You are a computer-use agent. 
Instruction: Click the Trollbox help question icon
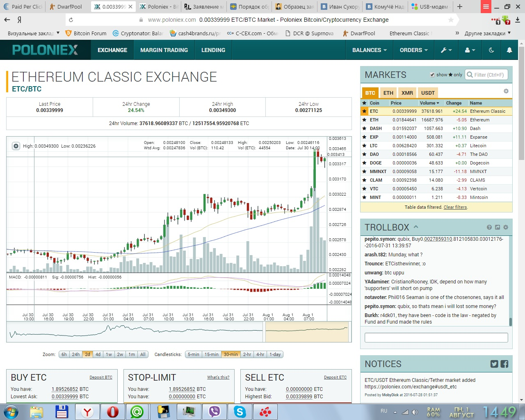489,227
